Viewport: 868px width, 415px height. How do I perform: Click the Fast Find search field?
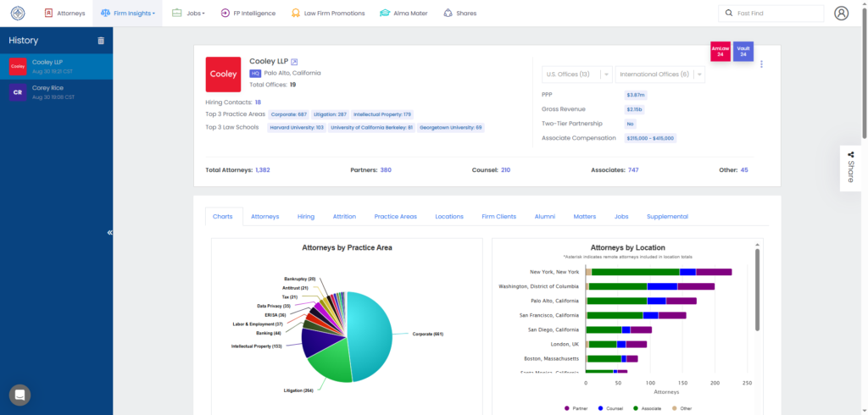770,14
